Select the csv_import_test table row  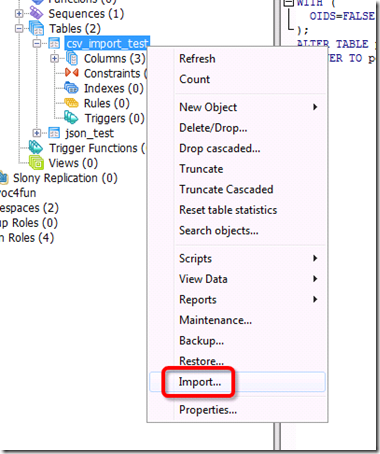click(107, 44)
